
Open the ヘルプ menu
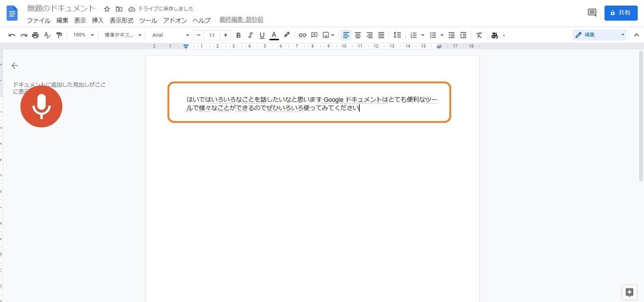click(201, 20)
